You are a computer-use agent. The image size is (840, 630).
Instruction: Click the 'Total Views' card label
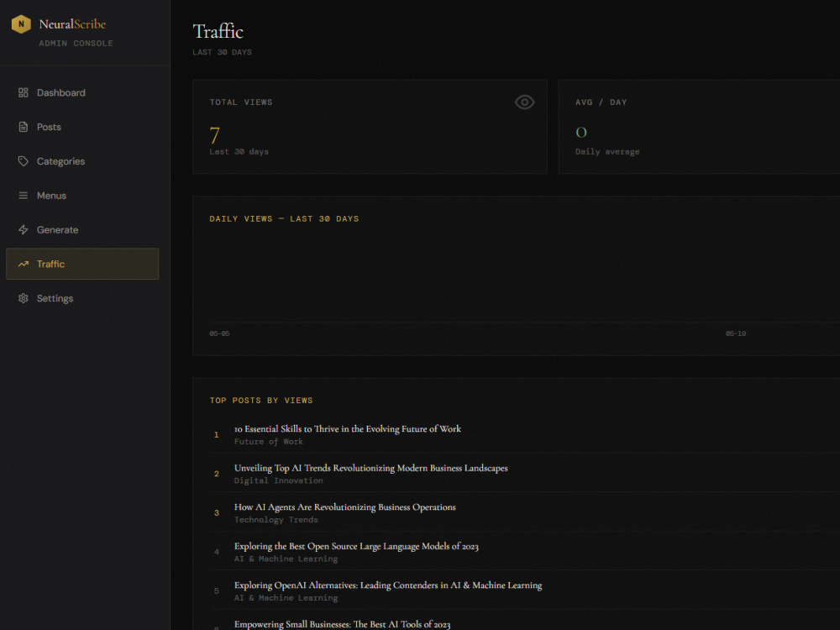pyautogui.click(x=240, y=102)
